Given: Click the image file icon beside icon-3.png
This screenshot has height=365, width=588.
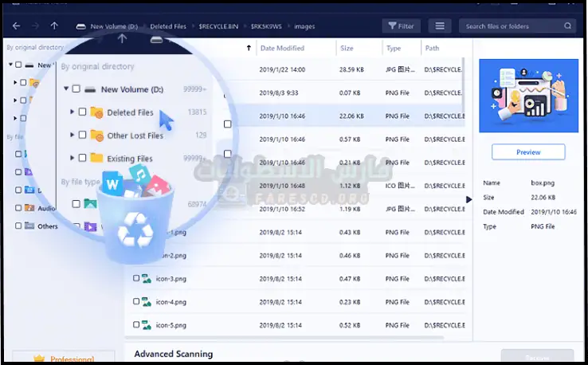Looking at the screenshot, I should 147,279.
